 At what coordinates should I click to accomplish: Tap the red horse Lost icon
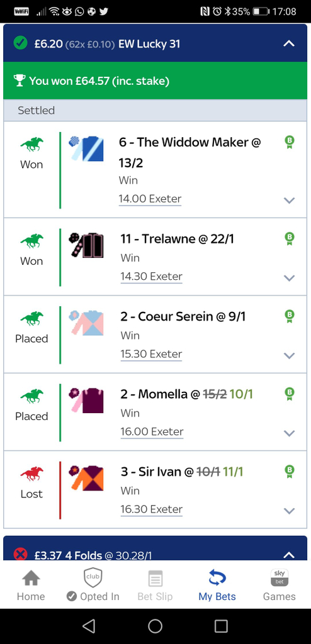click(31, 473)
